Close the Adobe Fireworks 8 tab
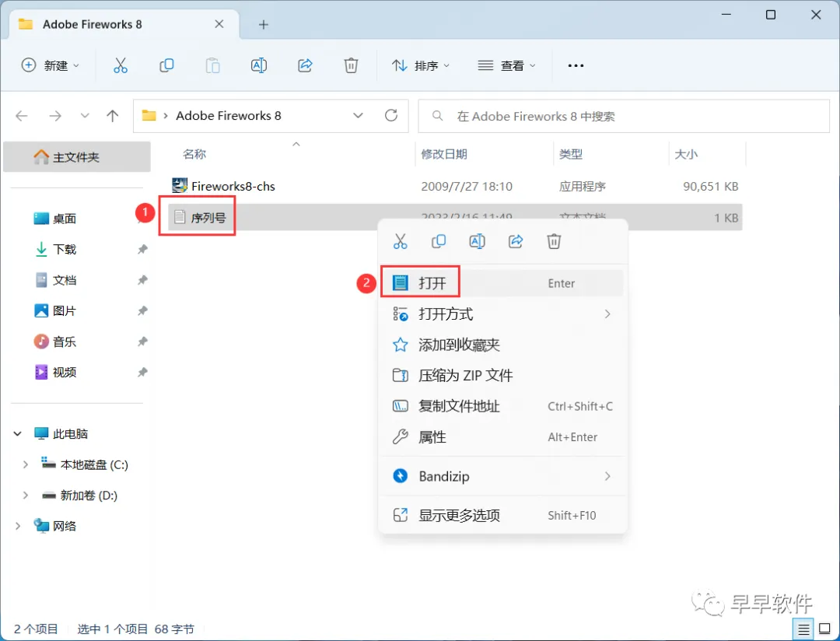840x641 pixels. coord(219,24)
